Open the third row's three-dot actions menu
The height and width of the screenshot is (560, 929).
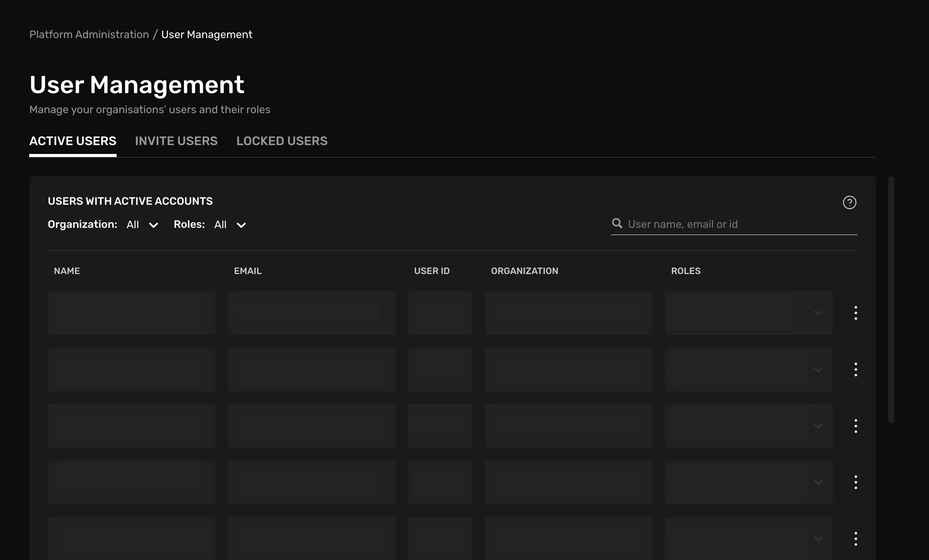click(855, 426)
